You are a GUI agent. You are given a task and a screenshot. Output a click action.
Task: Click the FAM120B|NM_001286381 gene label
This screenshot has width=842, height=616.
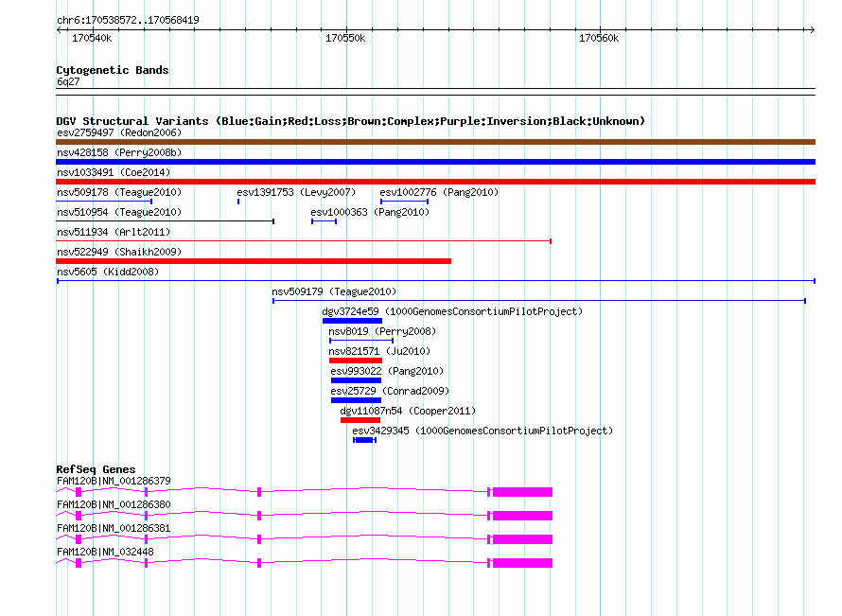pyautogui.click(x=114, y=528)
